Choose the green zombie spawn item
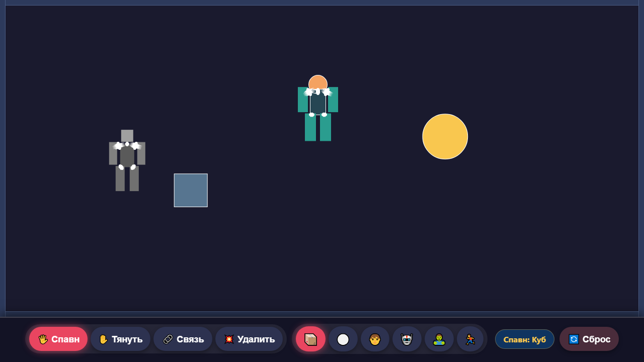644x362 pixels. click(x=439, y=339)
